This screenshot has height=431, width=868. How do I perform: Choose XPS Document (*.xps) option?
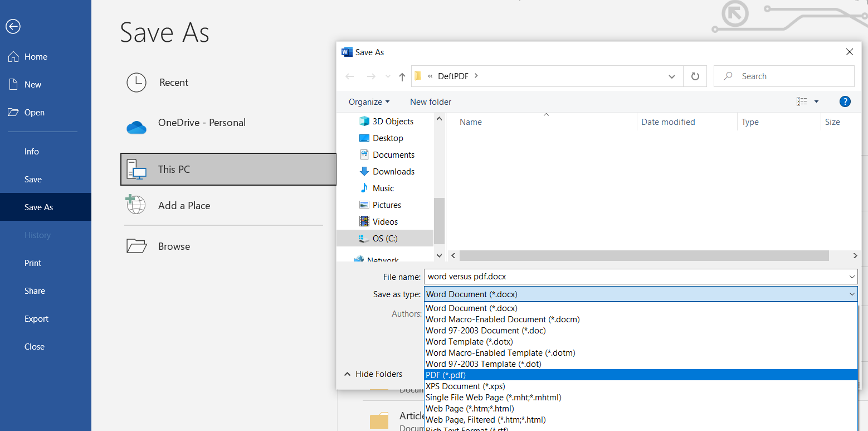(641, 386)
